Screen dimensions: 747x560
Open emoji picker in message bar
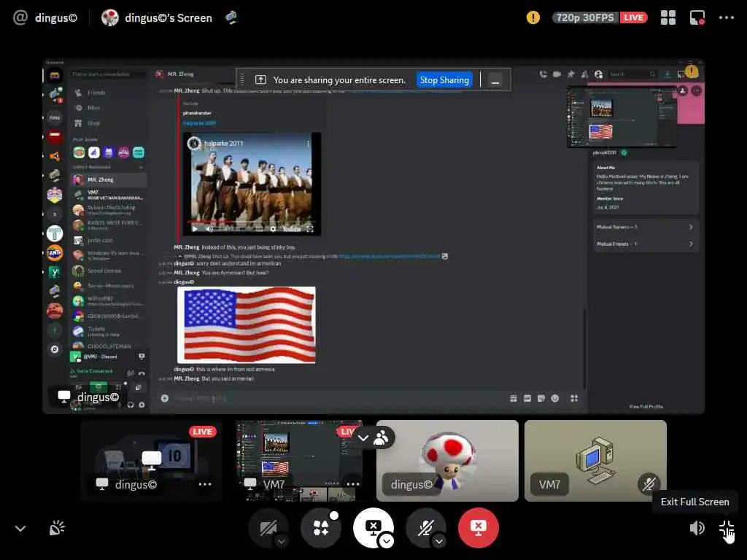[555, 398]
